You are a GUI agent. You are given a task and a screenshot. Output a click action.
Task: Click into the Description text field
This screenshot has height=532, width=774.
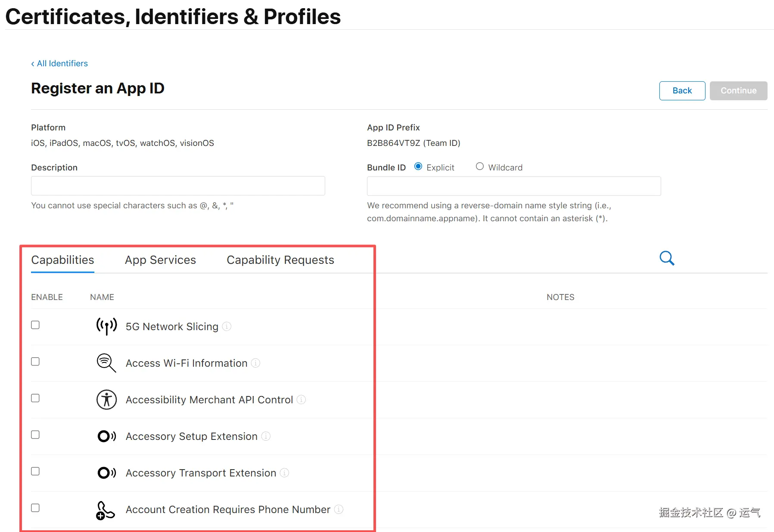point(178,186)
